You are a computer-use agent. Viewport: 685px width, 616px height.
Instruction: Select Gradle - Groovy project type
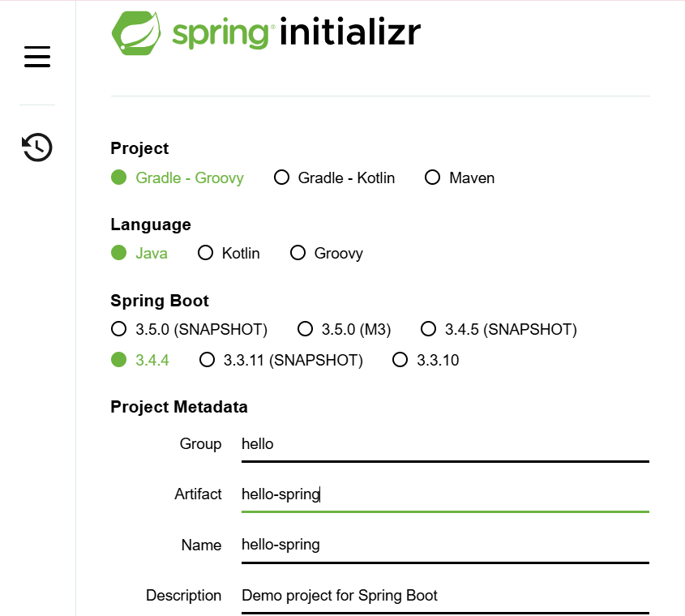click(178, 178)
